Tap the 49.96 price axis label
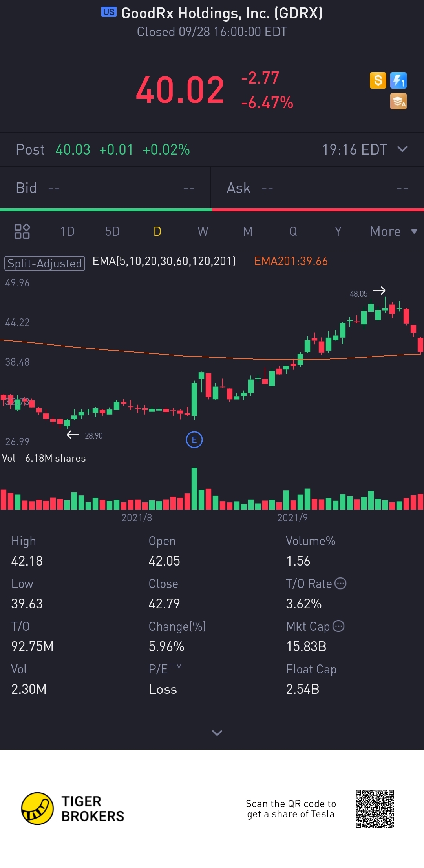This screenshot has height=868, width=424. [x=17, y=283]
